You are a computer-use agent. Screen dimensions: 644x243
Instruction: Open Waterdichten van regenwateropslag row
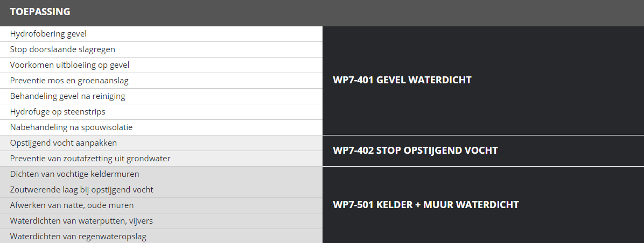click(x=78, y=237)
